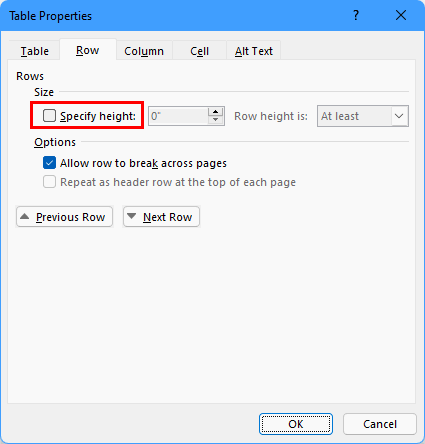Go to the Cell tab

199,51
